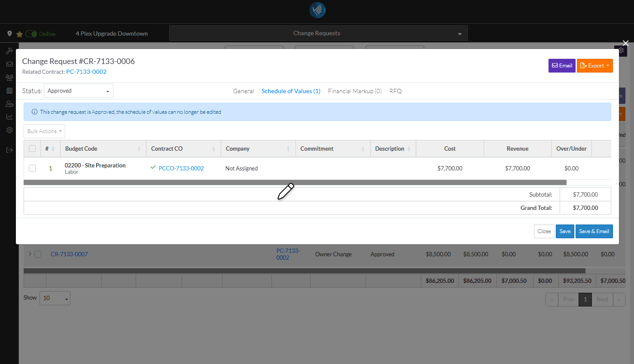Switch to the Financial Markup (0) tab
Screen dimensions: 634x364
(355, 91)
